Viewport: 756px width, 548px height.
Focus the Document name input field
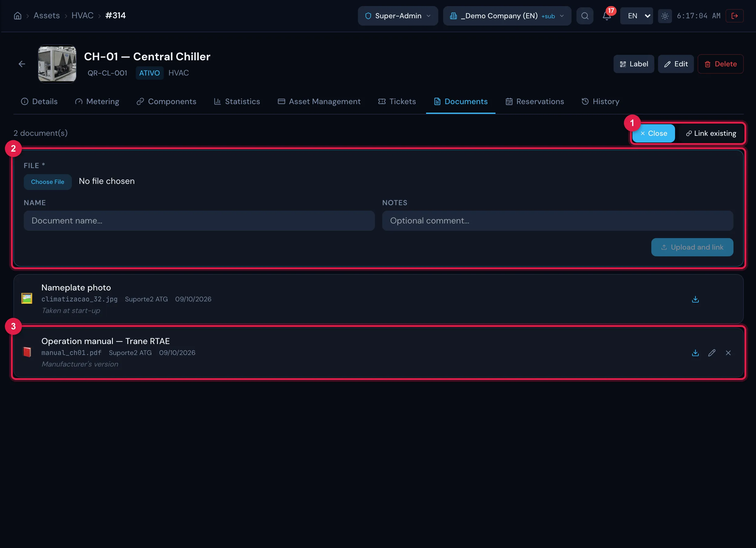(x=199, y=220)
